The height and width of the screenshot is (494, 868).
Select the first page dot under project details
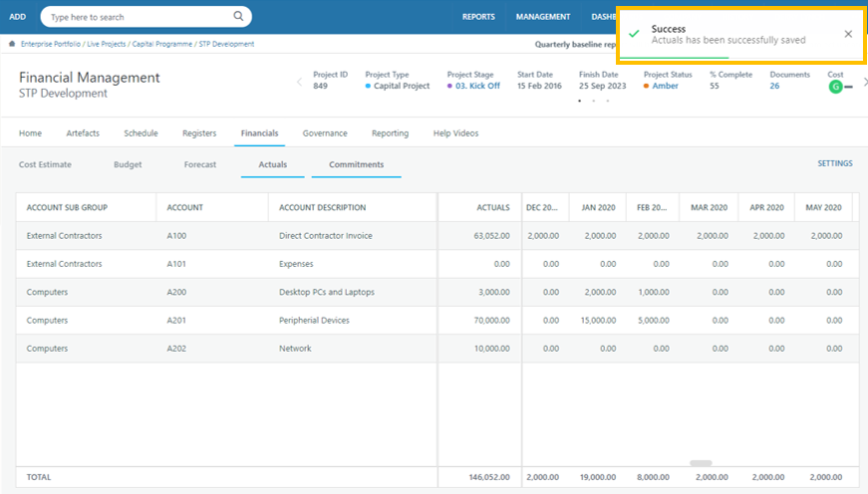click(580, 101)
